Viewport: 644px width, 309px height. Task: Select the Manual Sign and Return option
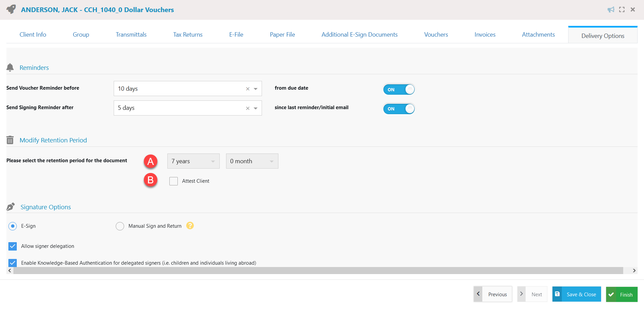coord(120,226)
